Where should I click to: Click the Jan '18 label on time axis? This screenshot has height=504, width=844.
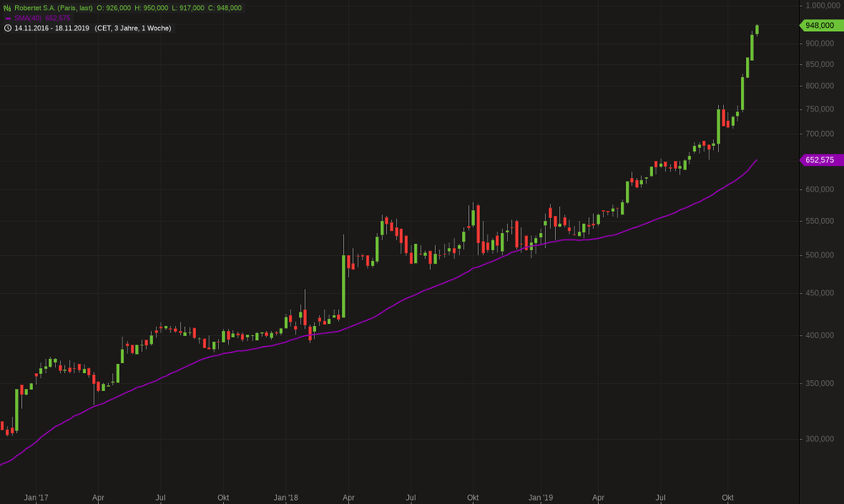tap(286, 498)
